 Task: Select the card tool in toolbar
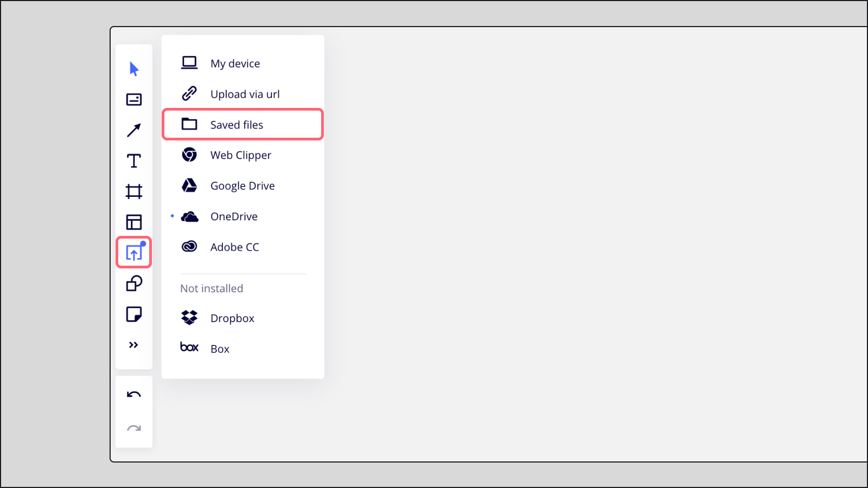pos(134,100)
